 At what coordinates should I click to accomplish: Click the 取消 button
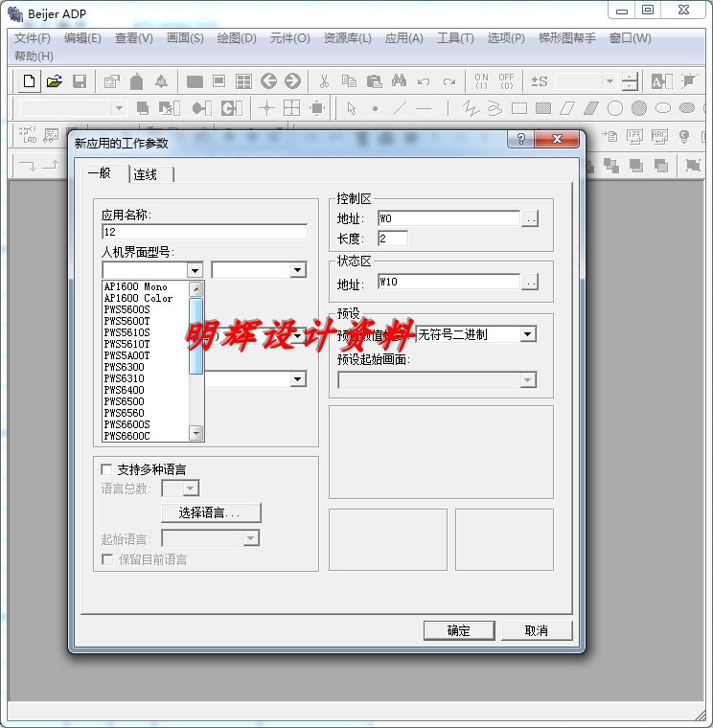coord(537,630)
